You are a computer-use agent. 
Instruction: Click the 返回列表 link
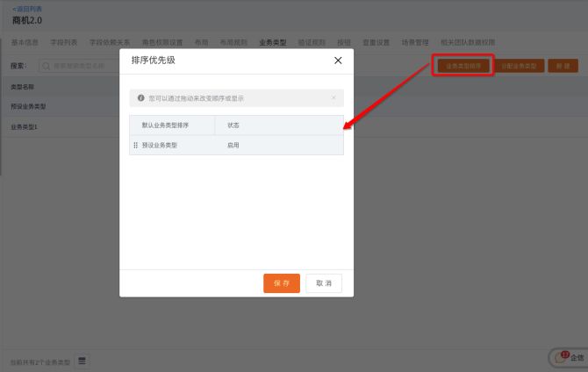coord(26,8)
